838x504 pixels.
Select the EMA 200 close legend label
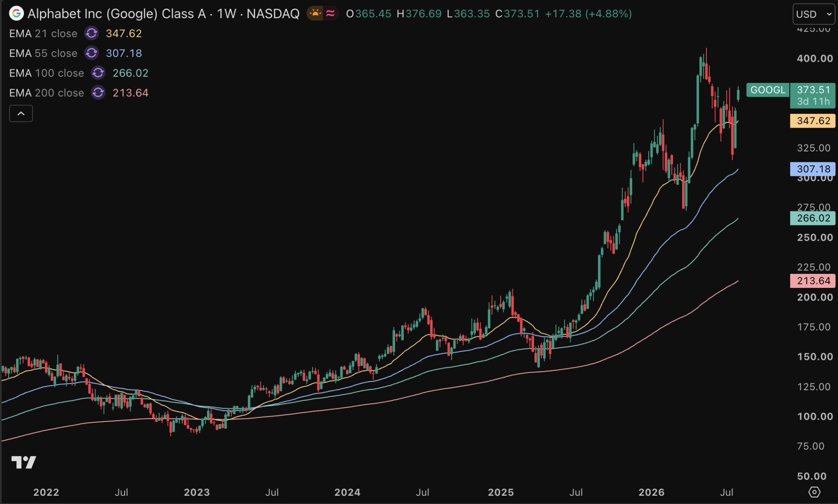pos(46,93)
